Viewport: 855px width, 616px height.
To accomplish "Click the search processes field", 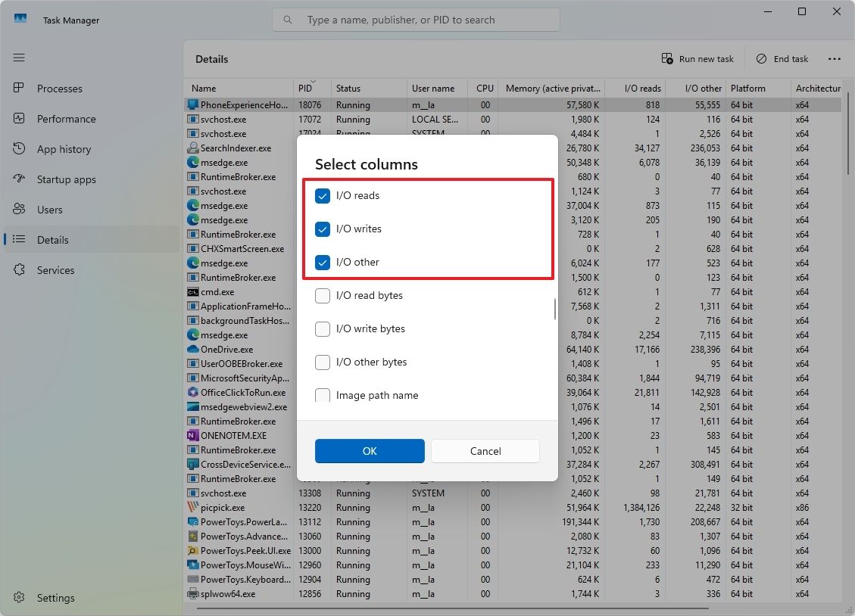I will pyautogui.click(x=416, y=19).
